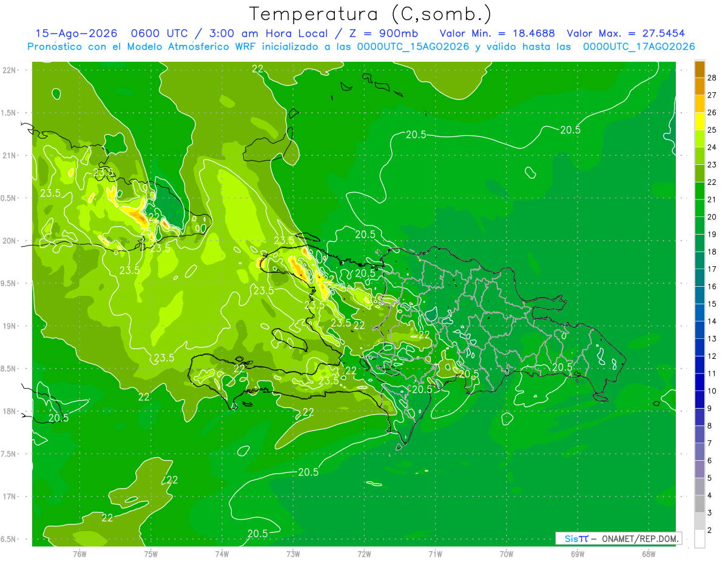Click the '70W' longitude axis label
This screenshot has height=562, width=728.
point(507,554)
